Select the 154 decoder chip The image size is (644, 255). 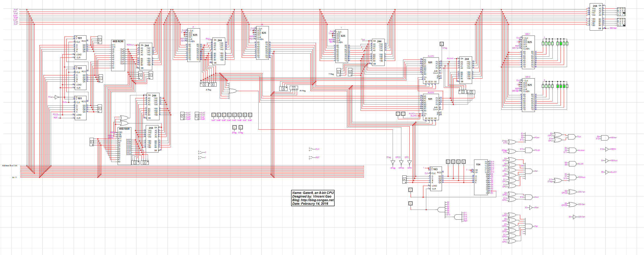pyautogui.click(x=481, y=177)
